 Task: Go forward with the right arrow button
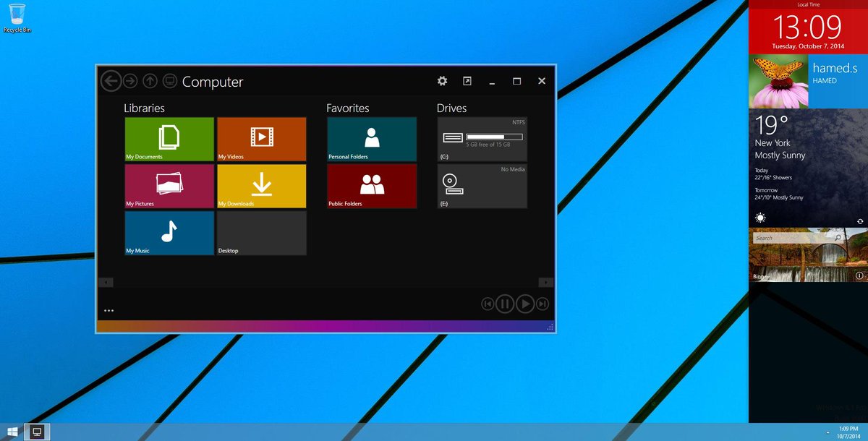coord(130,81)
